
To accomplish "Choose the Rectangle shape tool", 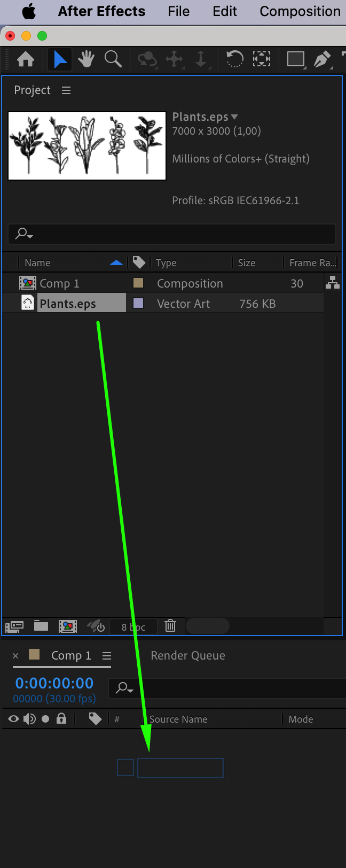I will [296, 59].
